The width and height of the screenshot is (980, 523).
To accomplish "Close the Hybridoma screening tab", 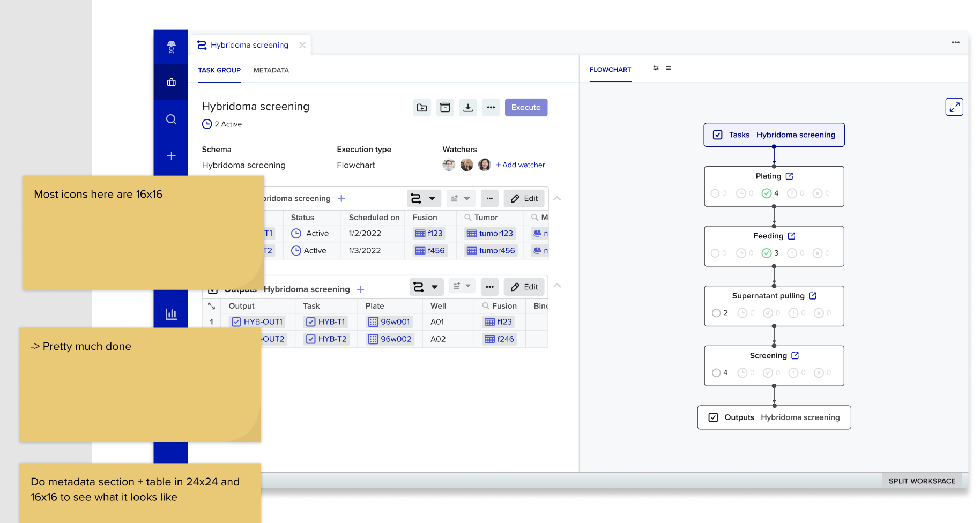I will coord(302,45).
